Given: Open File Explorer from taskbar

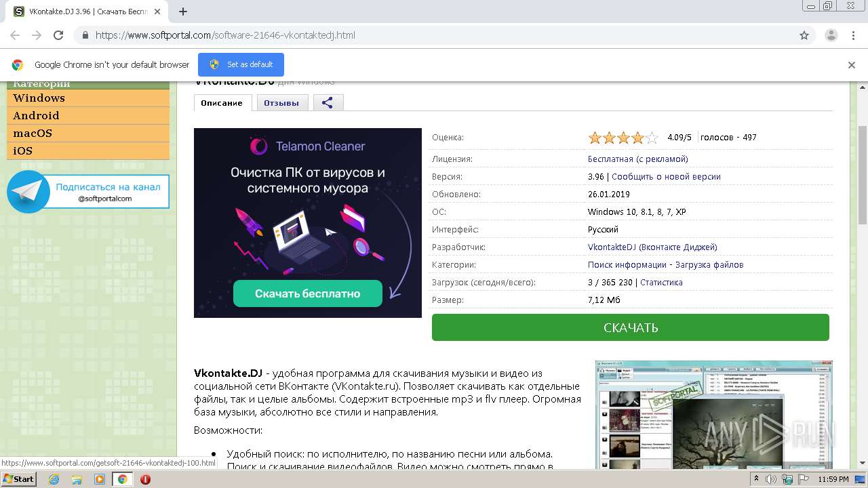Looking at the screenshot, I should click(x=77, y=479).
